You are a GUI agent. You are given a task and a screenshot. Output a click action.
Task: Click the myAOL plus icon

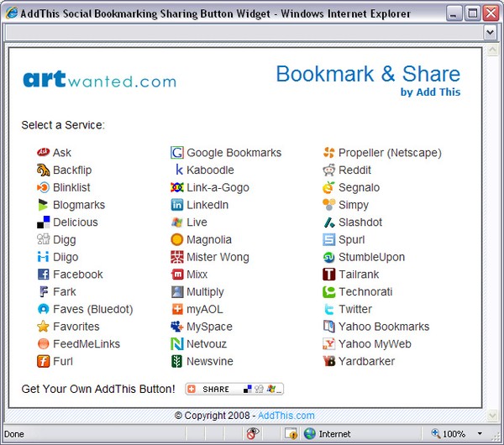coord(177,309)
